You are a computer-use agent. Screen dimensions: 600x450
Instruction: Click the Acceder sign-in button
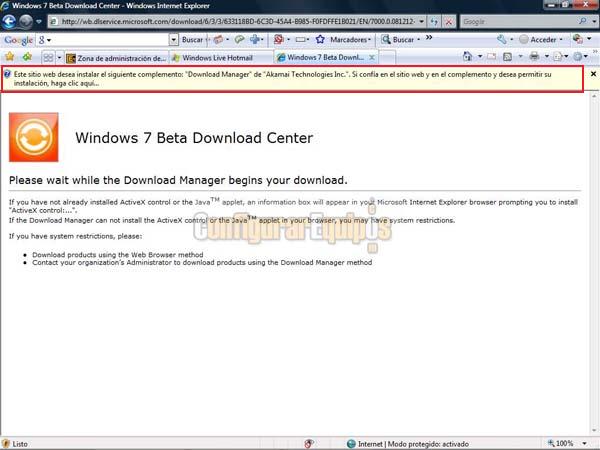click(540, 40)
